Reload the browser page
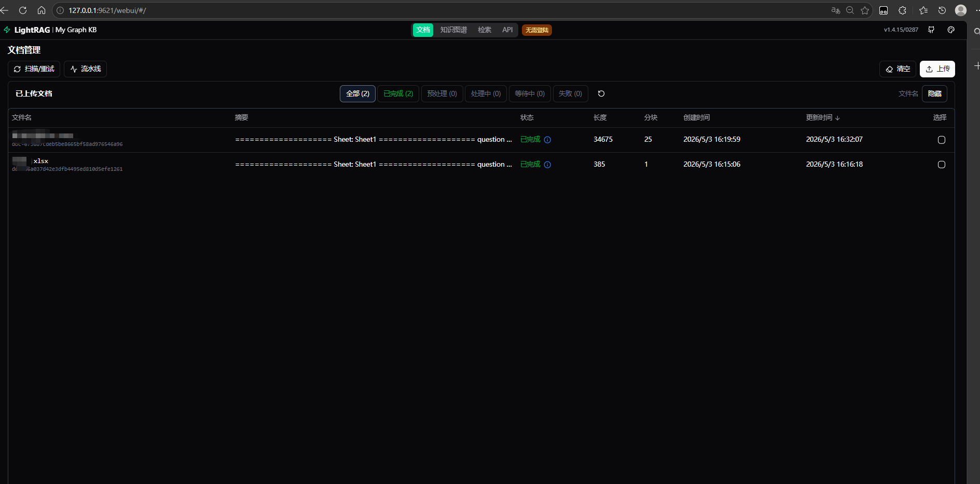 point(23,10)
